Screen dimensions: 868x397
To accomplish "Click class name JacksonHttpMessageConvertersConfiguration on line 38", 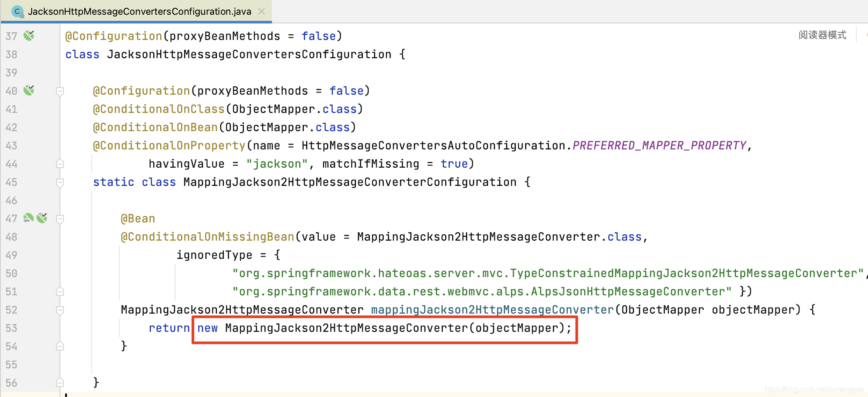I will 249,54.
